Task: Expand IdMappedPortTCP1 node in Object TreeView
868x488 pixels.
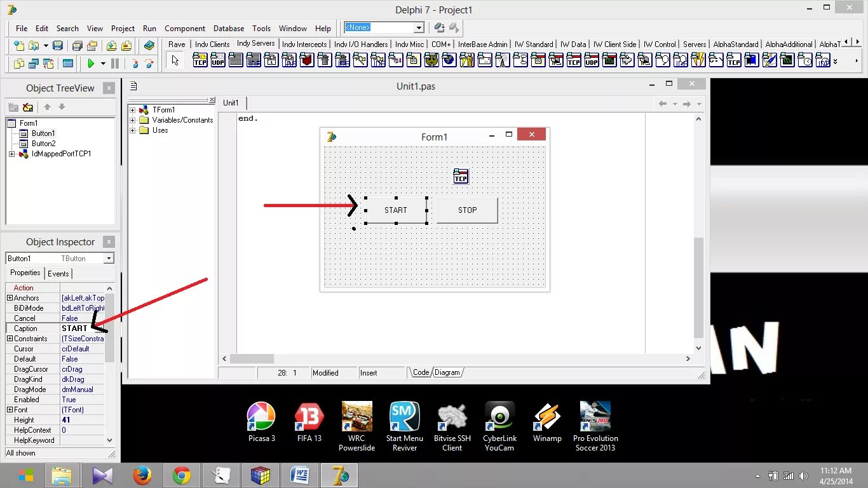Action: pyautogui.click(x=11, y=154)
